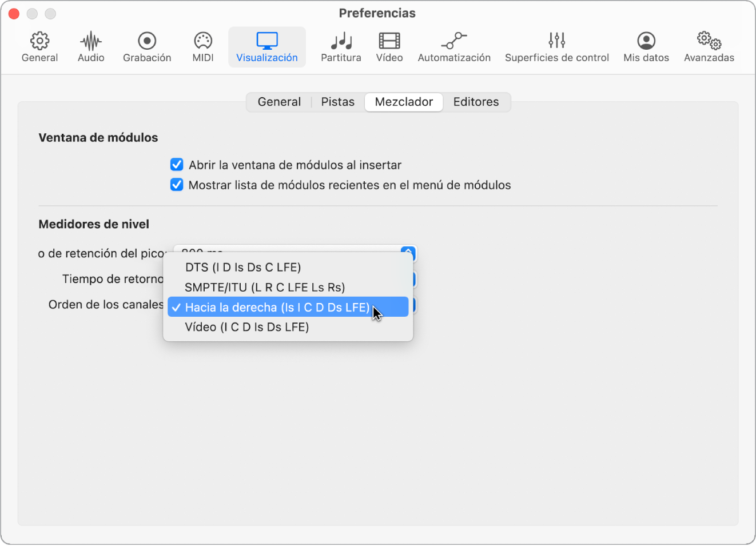Select SMPTE/ITU channel order option
This screenshot has width=756, height=546.
[265, 288]
